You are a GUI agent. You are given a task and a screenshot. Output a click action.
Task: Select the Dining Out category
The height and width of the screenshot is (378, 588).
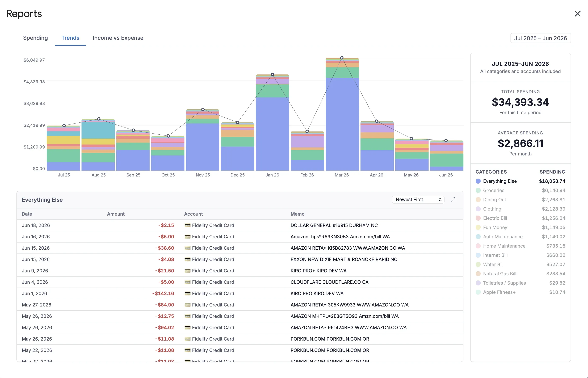pos(520,200)
